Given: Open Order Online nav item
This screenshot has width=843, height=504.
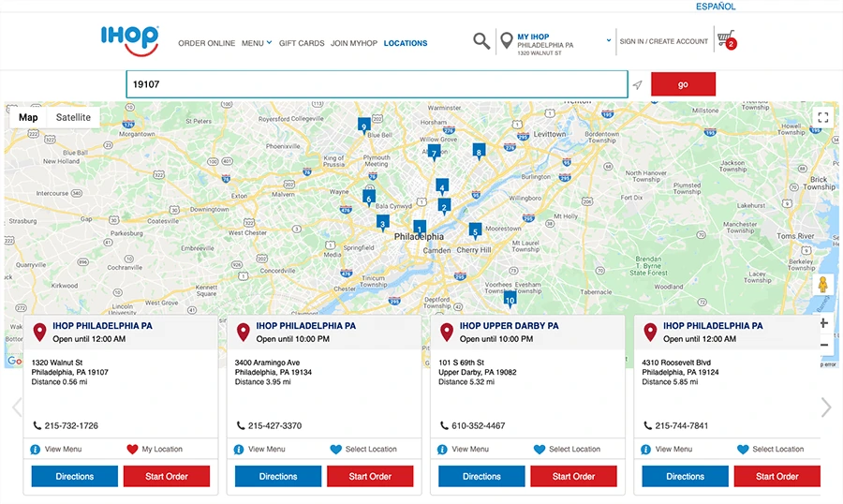Looking at the screenshot, I should (x=206, y=43).
